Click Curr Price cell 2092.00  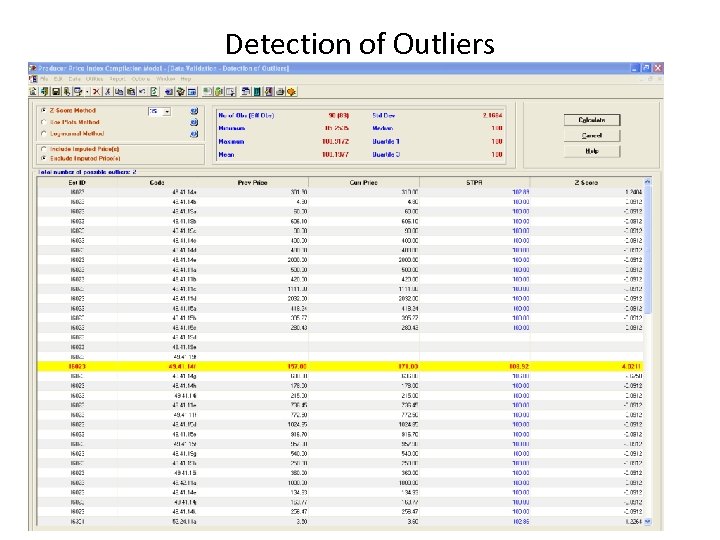click(407, 299)
